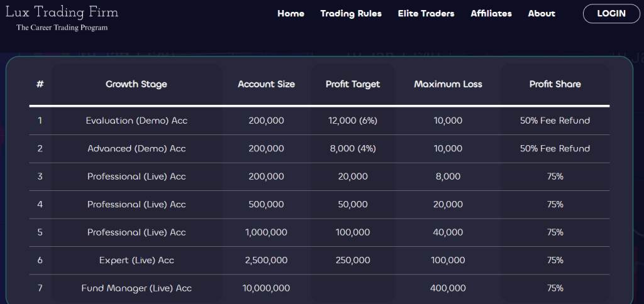Open the Elite Traders page
644x304 pixels.
click(426, 14)
